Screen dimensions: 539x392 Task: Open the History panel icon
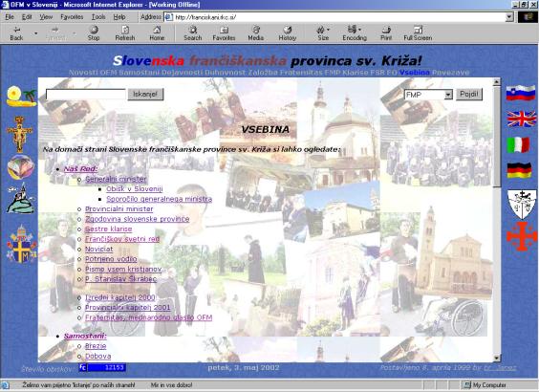(x=288, y=33)
